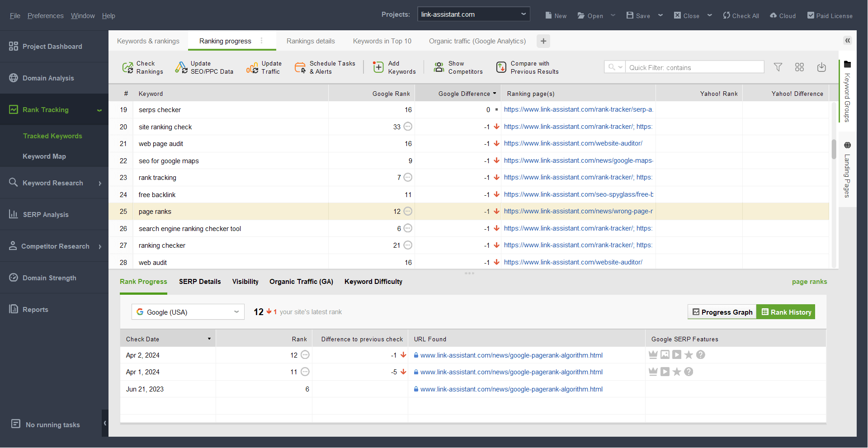
Task: Open the Google (USA) search engine dropdown
Action: coord(188,312)
